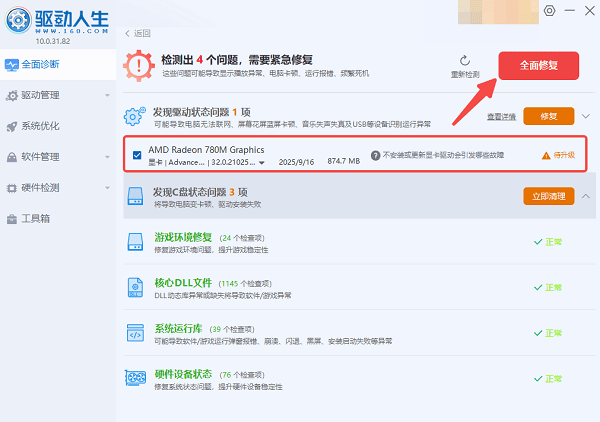Click the 硬件设备状态 icon
Viewport: 600px width, 422px height.
[x=136, y=377]
